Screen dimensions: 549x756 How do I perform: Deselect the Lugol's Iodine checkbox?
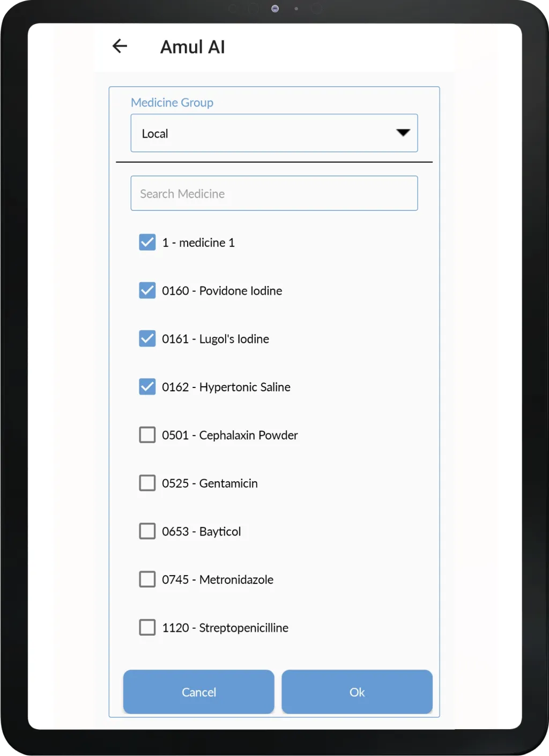point(147,339)
